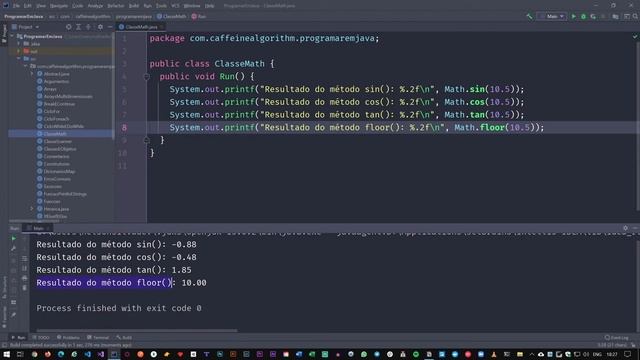This screenshot has height=360, width=640.
Task: Open the Main run configuration dropdown
Action: click(x=552, y=16)
